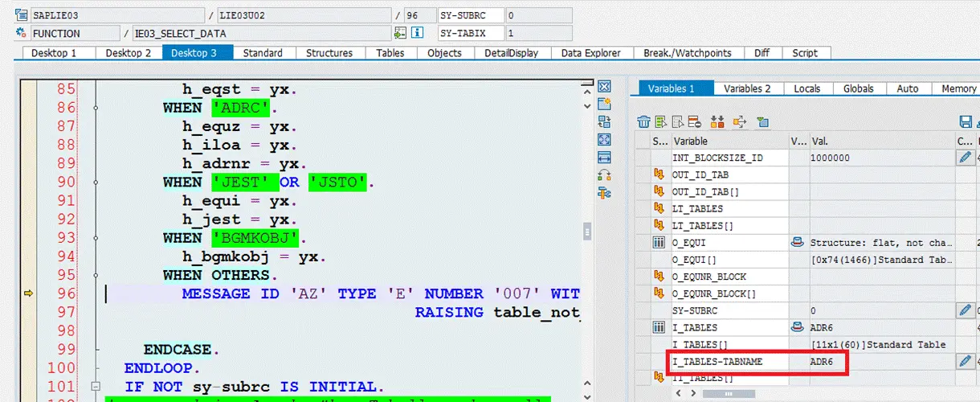Click the pencil icon in INT_BLOCKSIZE_ID row

pos(966,158)
